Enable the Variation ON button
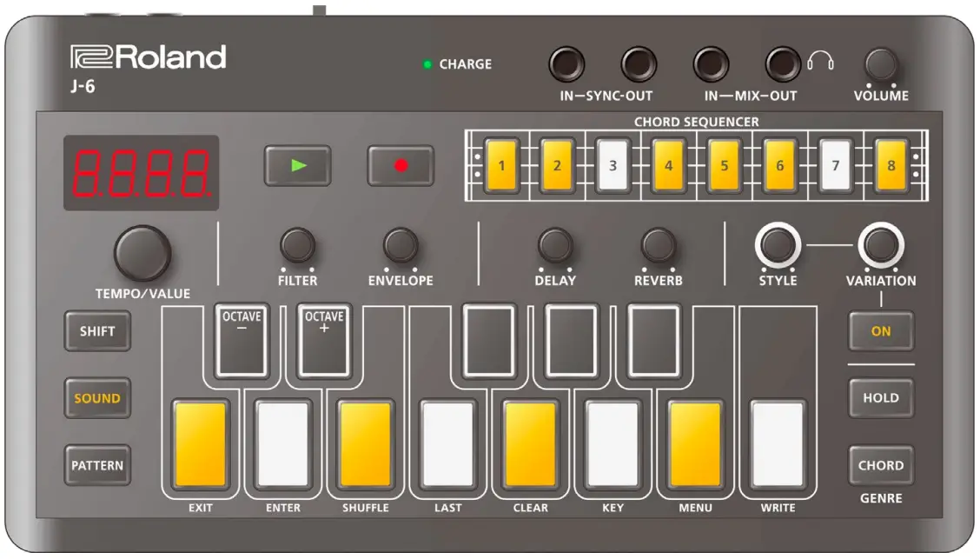Screen dimensions: 980x559 [881, 331]
